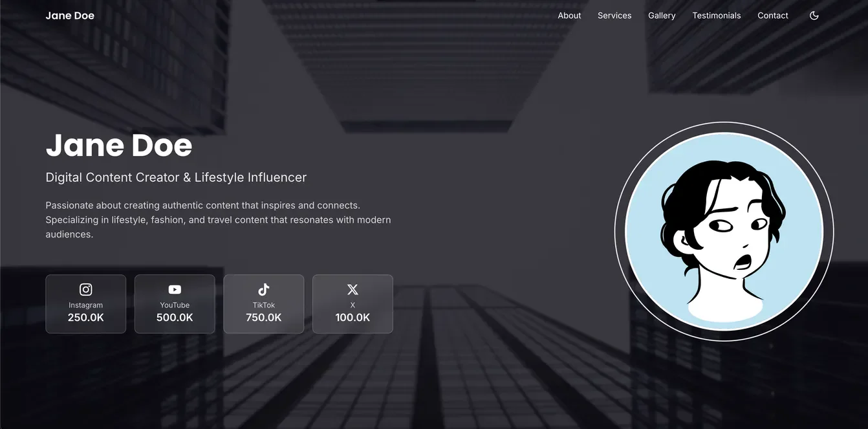This screenshot has height=429, width=868.
Task: Click the large Jane Doe hero heading
Action: (119, 145)
